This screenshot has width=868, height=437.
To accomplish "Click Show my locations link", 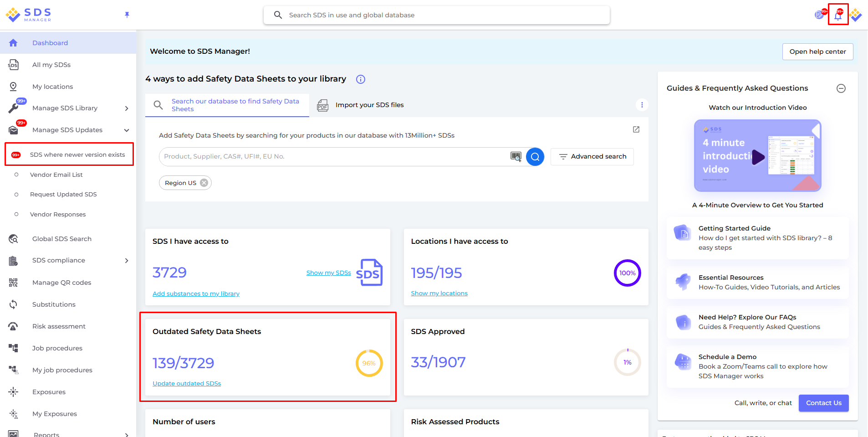I will [439, 293].
